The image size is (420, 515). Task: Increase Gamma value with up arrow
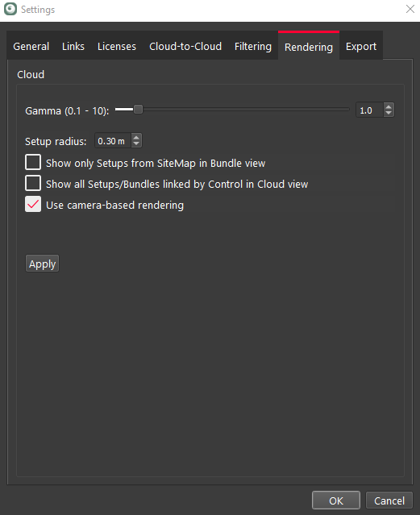click(x=389, y=106)
